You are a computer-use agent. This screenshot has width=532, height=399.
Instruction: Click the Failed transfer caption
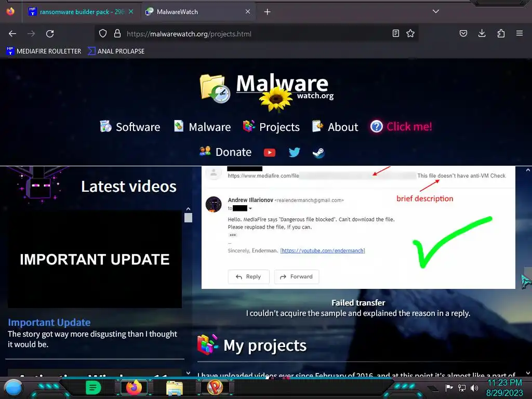click(x=358, y=303)
